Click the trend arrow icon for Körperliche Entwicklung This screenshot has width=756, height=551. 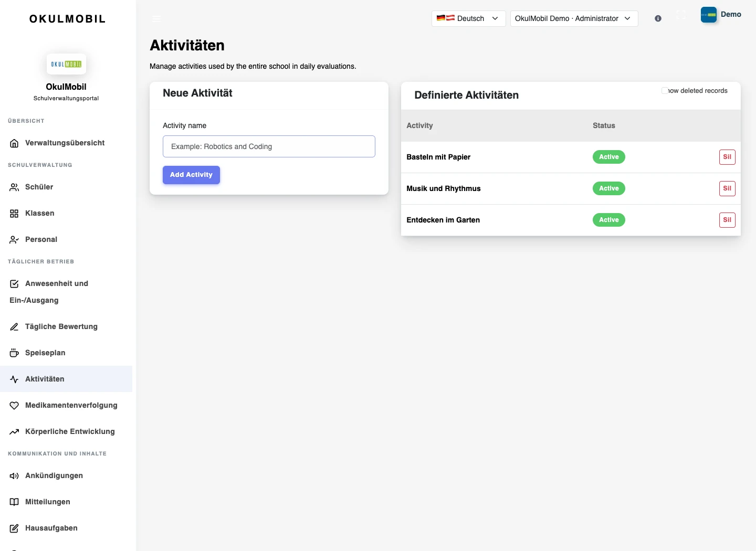(x=14, y=432)
